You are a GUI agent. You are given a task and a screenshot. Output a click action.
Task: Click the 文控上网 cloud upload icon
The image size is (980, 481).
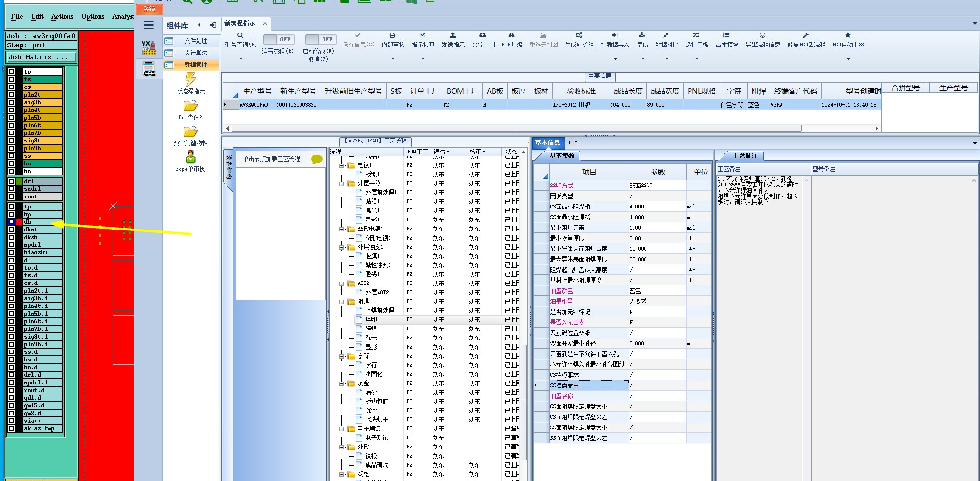(483, 35)
